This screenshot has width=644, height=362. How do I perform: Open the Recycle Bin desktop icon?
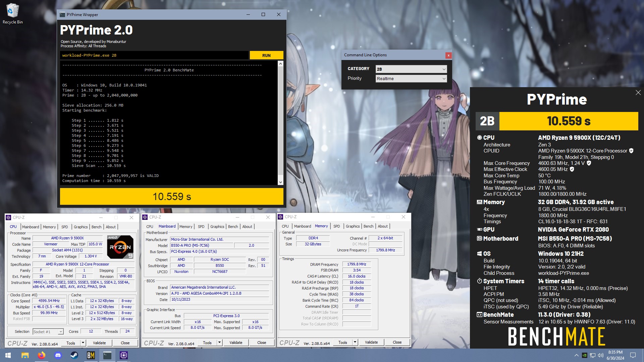point(12,13)
